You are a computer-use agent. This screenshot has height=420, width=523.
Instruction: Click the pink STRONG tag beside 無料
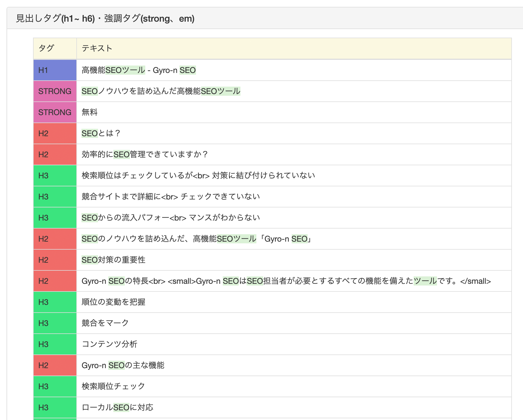click(x=55, y=112)
